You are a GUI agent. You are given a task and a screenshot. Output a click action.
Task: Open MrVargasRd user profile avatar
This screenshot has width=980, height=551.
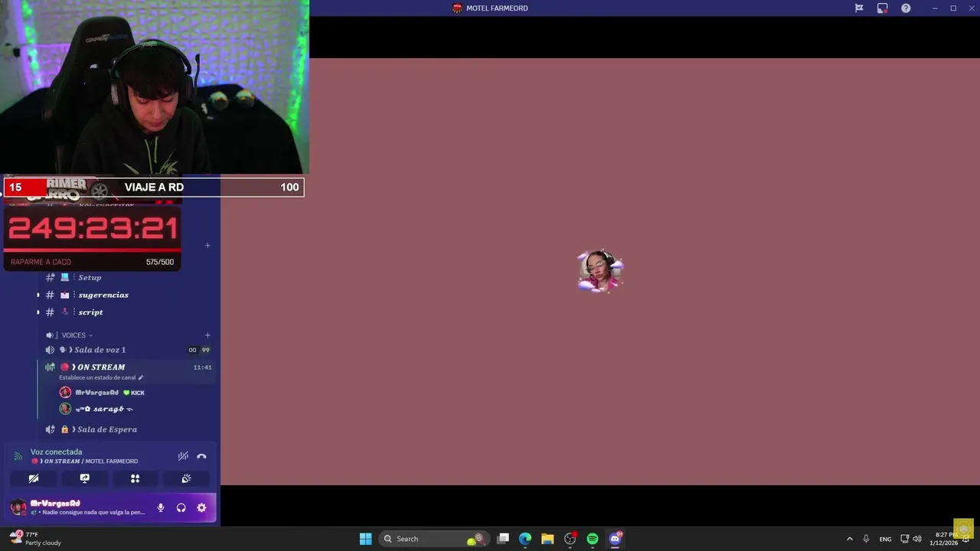click(18, 507)
